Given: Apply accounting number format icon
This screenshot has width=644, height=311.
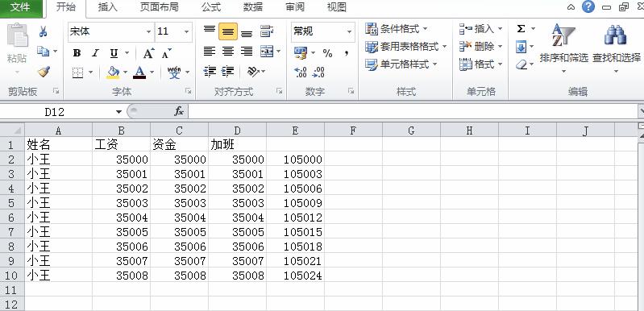Looking at the screenshot, I should (x=301, y=52).
